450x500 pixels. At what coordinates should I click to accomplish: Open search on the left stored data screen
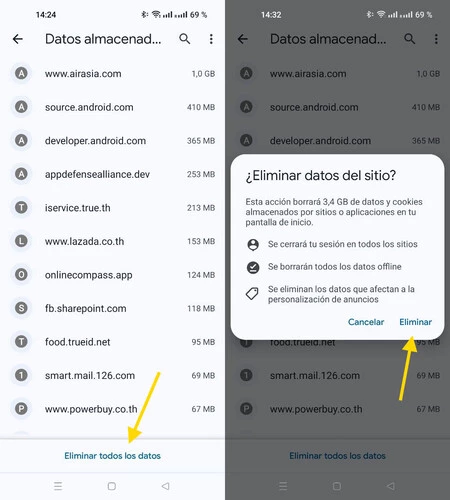[x=185, y=39]
